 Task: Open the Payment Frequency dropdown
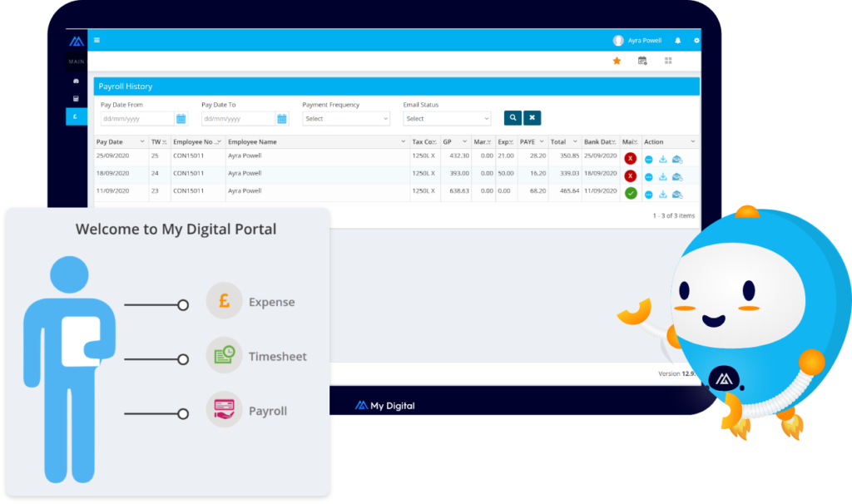coord(346,118)
